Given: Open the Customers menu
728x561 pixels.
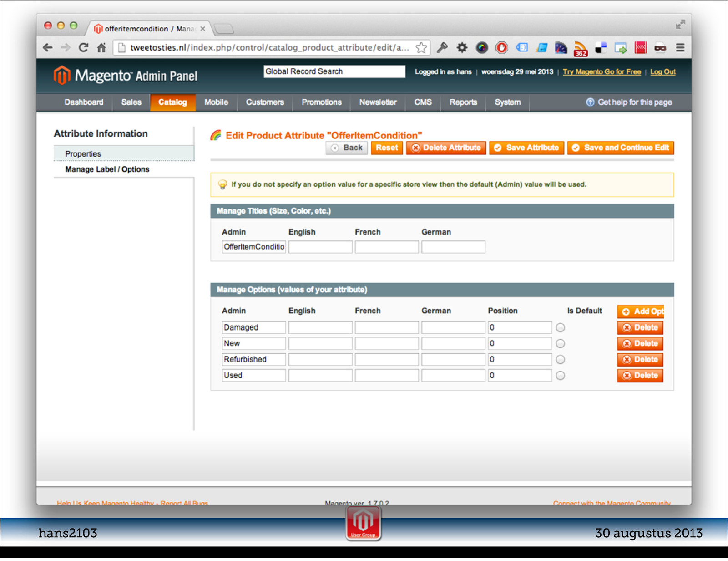Looking at the screenshot, I should (x=265, y=102).
